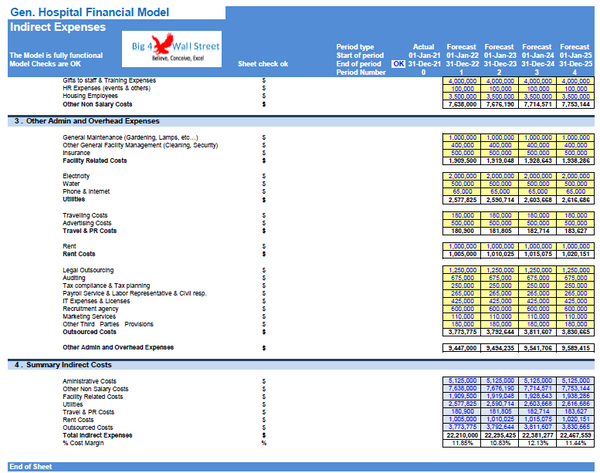Screen dimensions: 600x473
Task: Select the 'Model Checks are OK' text
Action: click(45, 63)
